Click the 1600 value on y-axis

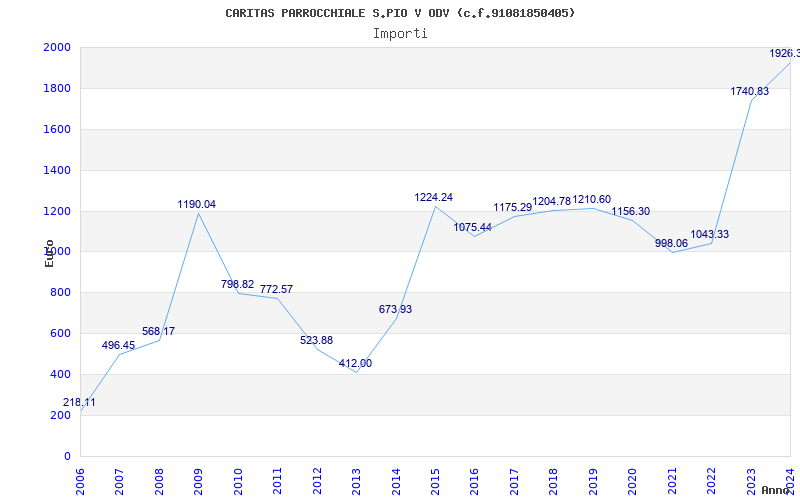pos(57,129)
